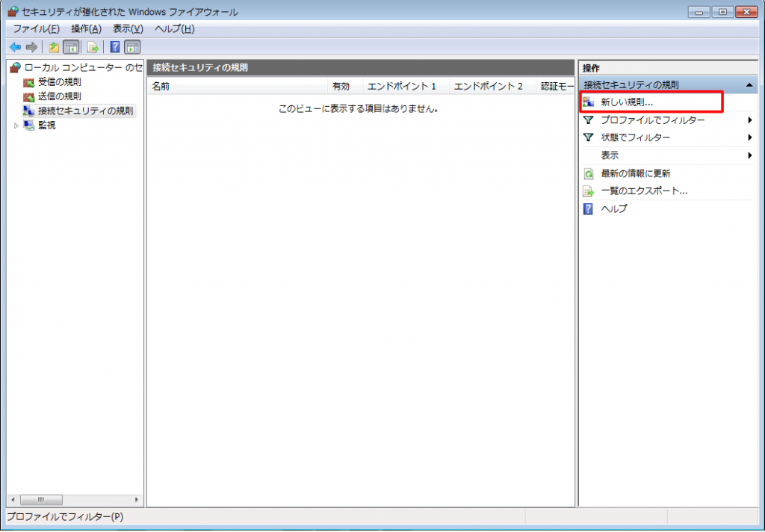Viewport: 765px width, 532px height.
Task: Click 一覧のエクスポート... in the action pane
Action: pyautogui.click(x=668, y=191)
